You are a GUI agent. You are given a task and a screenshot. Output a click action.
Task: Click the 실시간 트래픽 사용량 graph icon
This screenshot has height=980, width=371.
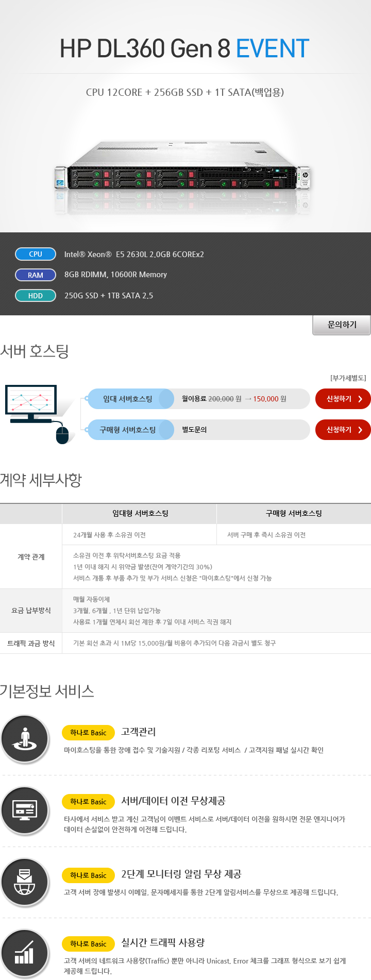coord(25,953)
